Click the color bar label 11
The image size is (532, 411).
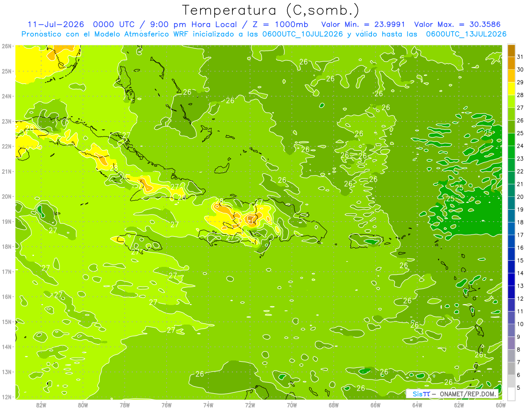(x=520, y=311)
